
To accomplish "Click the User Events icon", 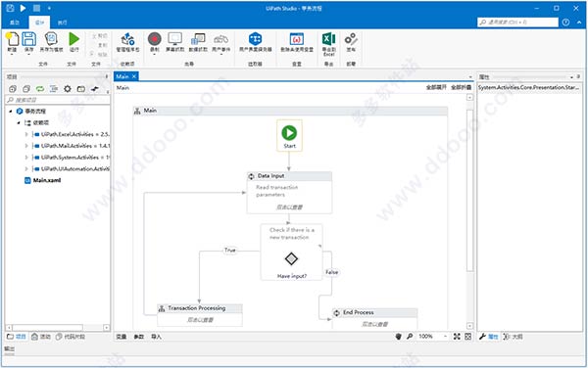I will tap(220, 39).
